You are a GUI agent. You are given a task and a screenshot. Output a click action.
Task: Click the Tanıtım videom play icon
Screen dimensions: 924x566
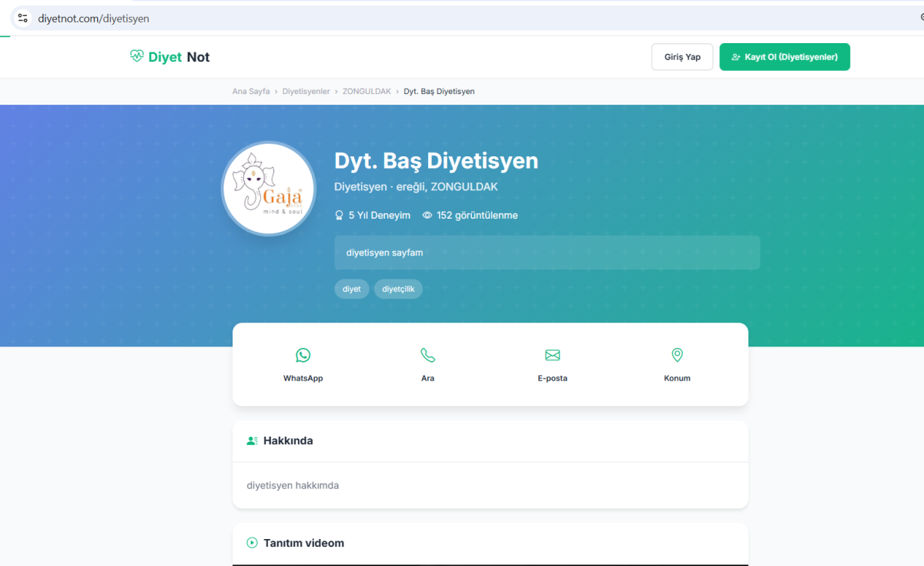(252, 543)
